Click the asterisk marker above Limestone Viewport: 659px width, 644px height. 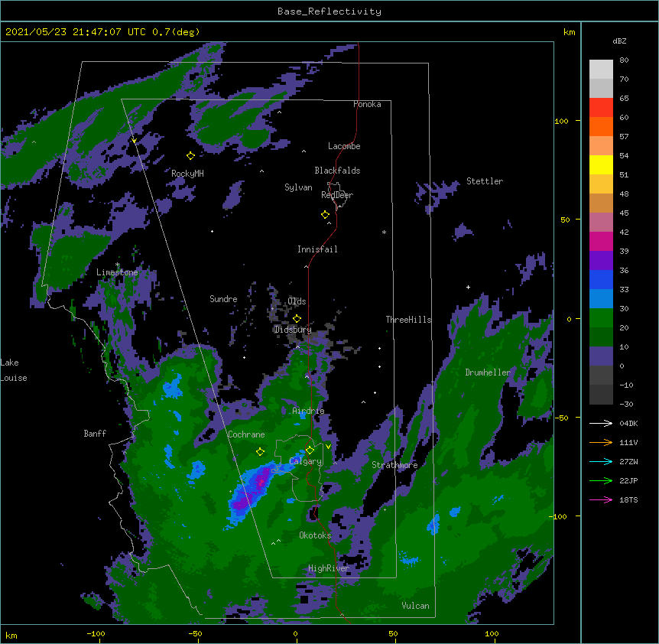click(117, 265)
